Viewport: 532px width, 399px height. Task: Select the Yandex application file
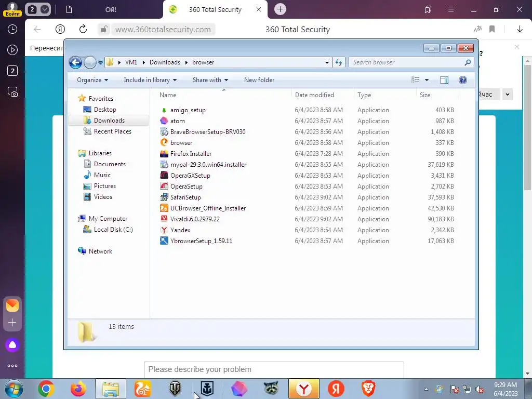pyautogui.click(x=180, y=230)
